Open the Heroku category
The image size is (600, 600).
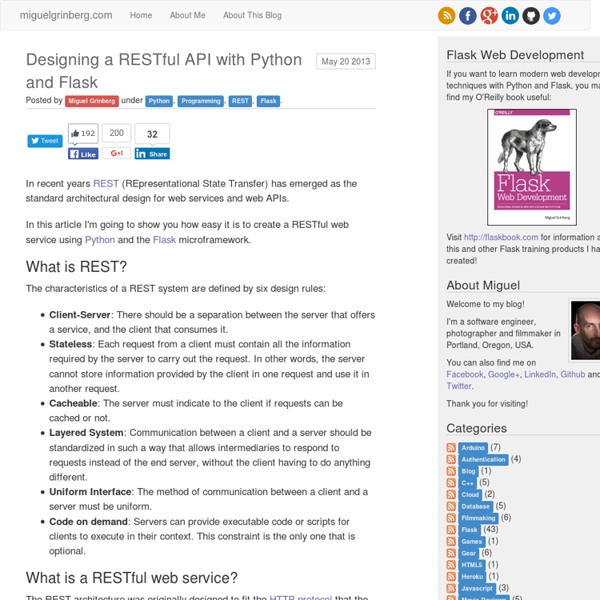[473, 577]
